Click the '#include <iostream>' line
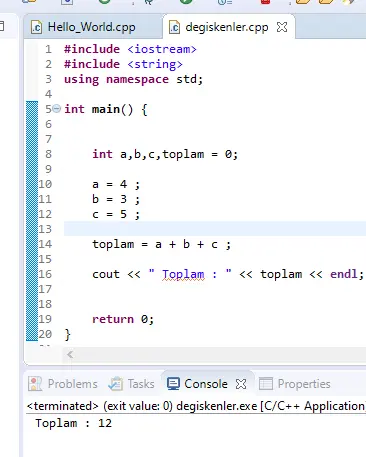 tap(130, 49)
